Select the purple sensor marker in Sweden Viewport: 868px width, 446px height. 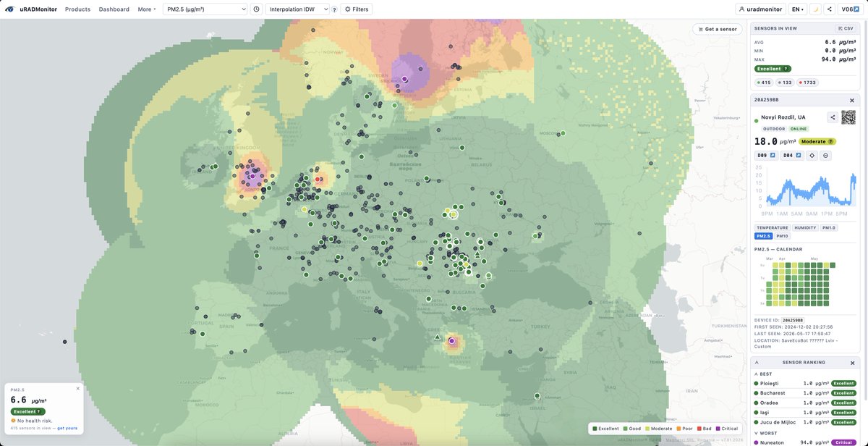coord(405,79)
